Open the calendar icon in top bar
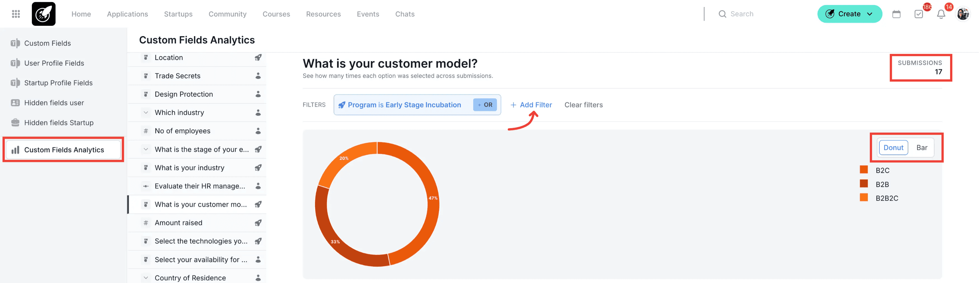Screen dimensions: 980x283 [896, 14]
